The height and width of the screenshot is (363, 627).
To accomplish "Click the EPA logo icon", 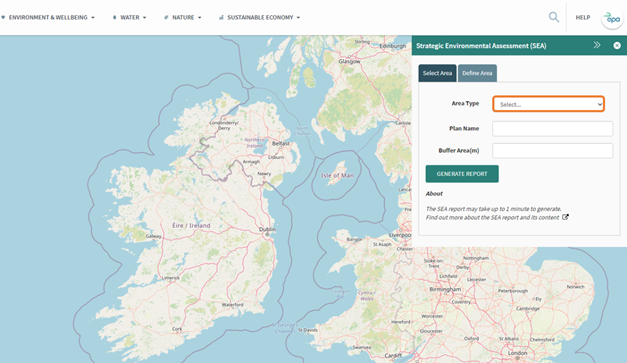I will point(612,18).
